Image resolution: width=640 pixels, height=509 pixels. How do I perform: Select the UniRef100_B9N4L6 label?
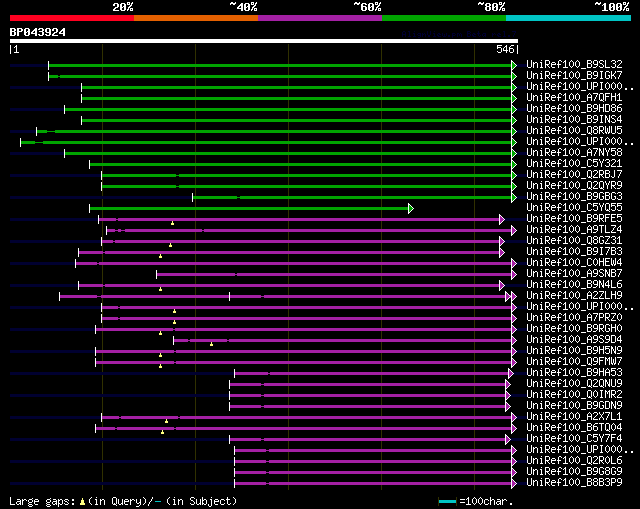click(x=574, y=285)
